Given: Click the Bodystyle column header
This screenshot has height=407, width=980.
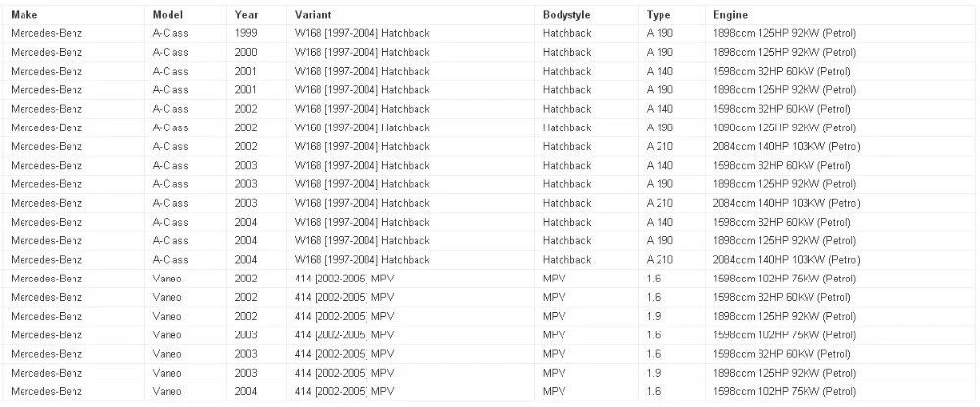Looking at the screenshot, I should [566, 15].
